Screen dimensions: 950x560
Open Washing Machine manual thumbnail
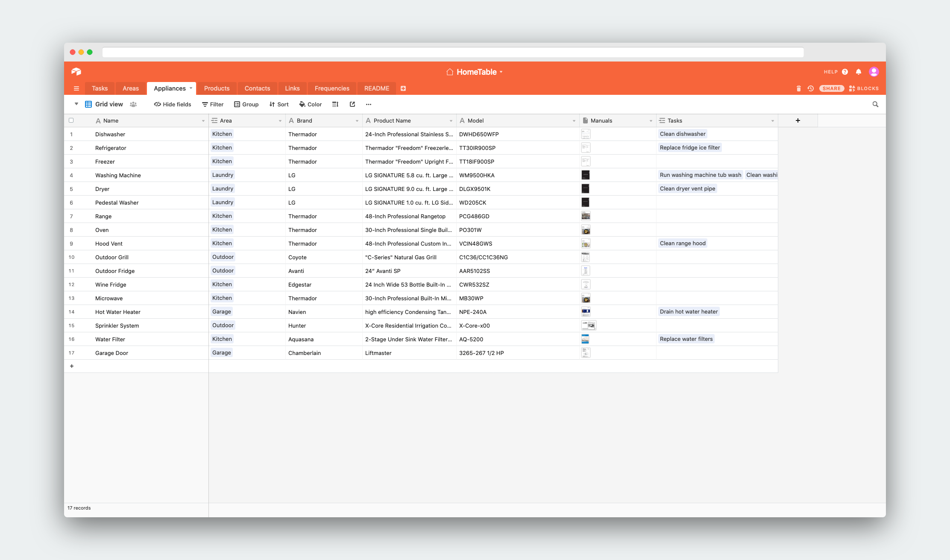586,175
